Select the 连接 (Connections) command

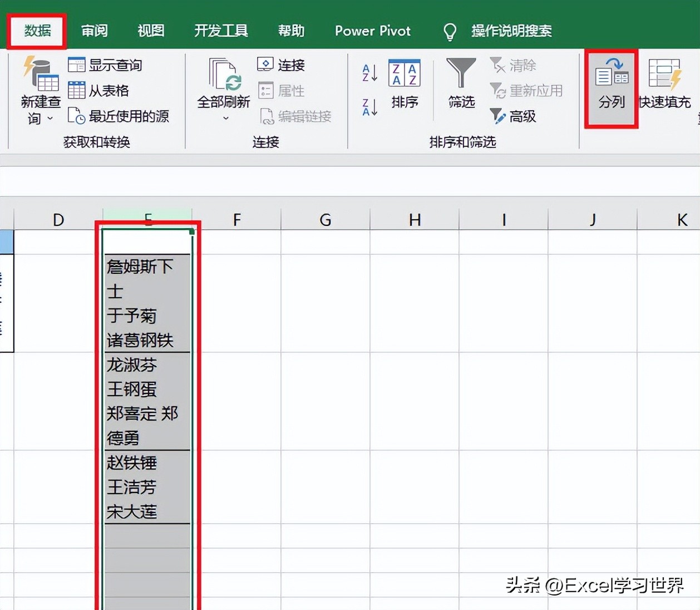281,65
